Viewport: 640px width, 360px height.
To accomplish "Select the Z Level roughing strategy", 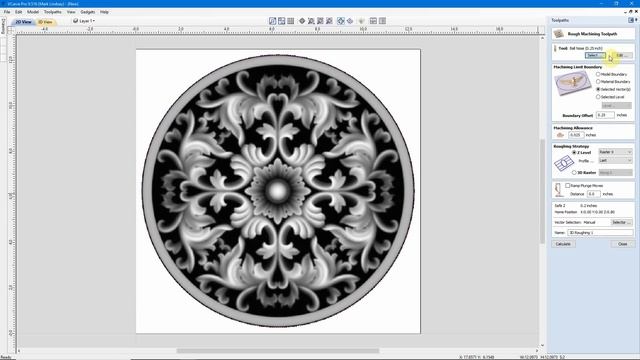I will (x=574, y=152).
